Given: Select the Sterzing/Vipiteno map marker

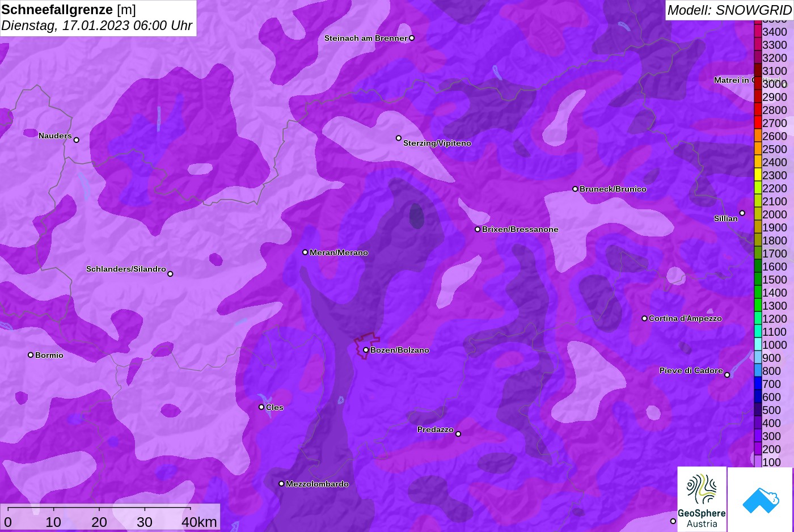Looking at the screenshot, I should [399, 138].
